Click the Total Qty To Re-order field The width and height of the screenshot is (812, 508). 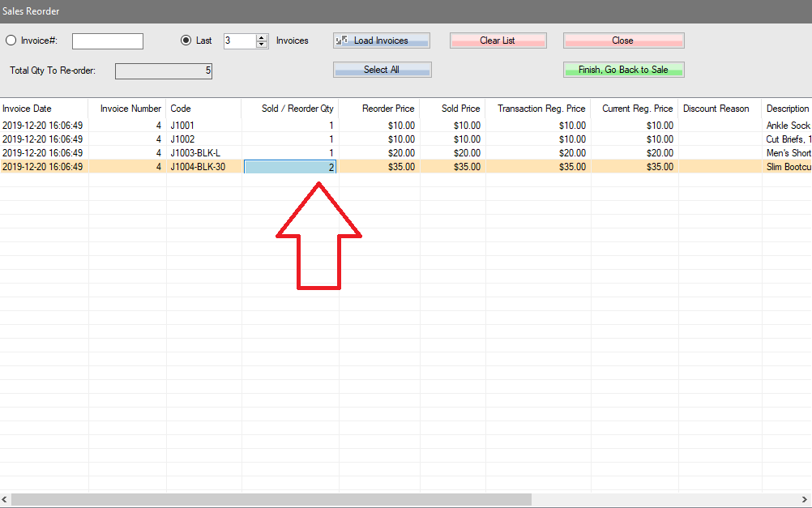[x=164, y=71]
